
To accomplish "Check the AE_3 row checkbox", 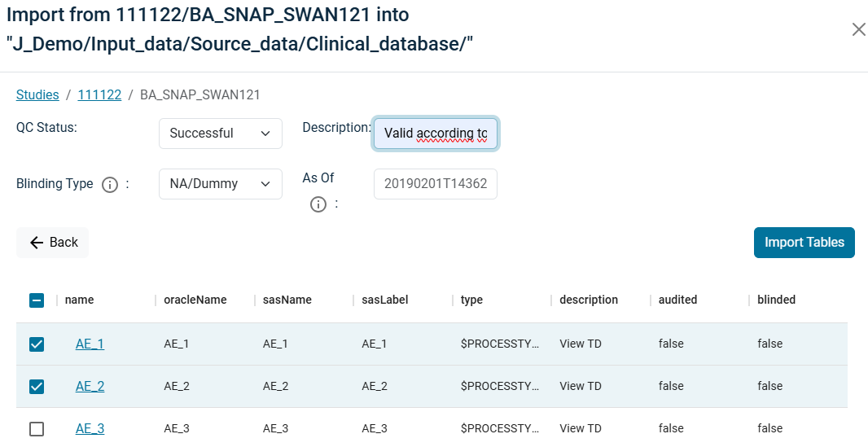I will pyautogui.click(x=37, y=429).
